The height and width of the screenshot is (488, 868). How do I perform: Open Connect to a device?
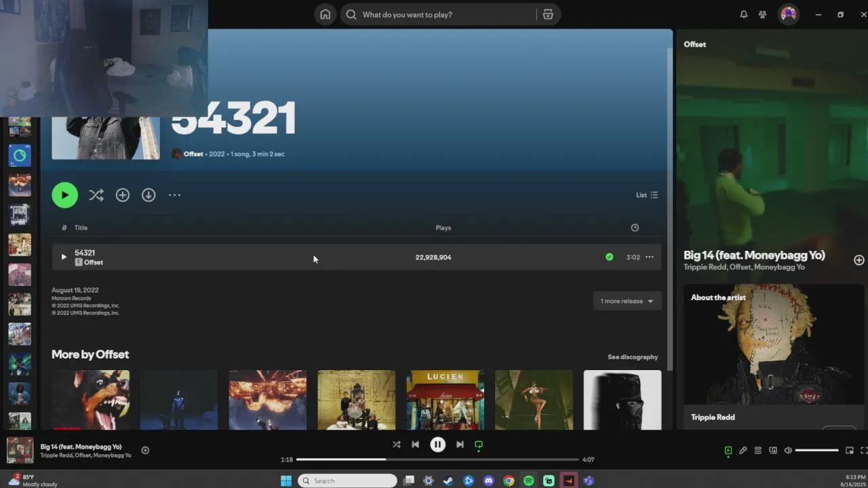click(773, 451)
